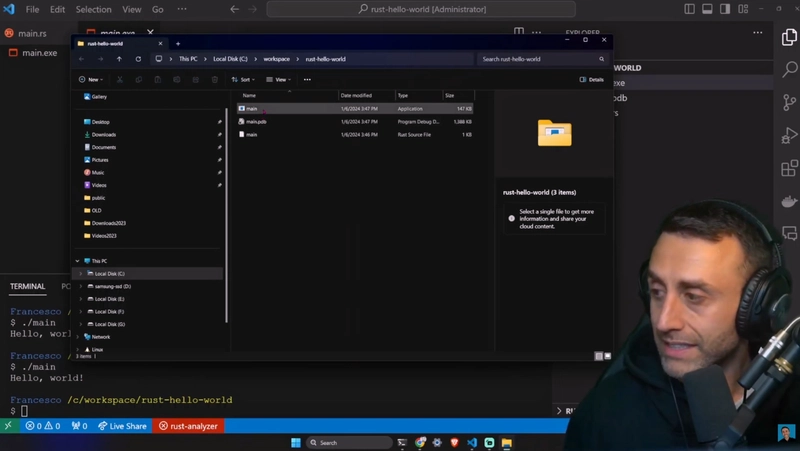The width and height of the screenshot is (800, 451).
Task: Click the Live Share status bar button
Action: (x=121, y=426)
